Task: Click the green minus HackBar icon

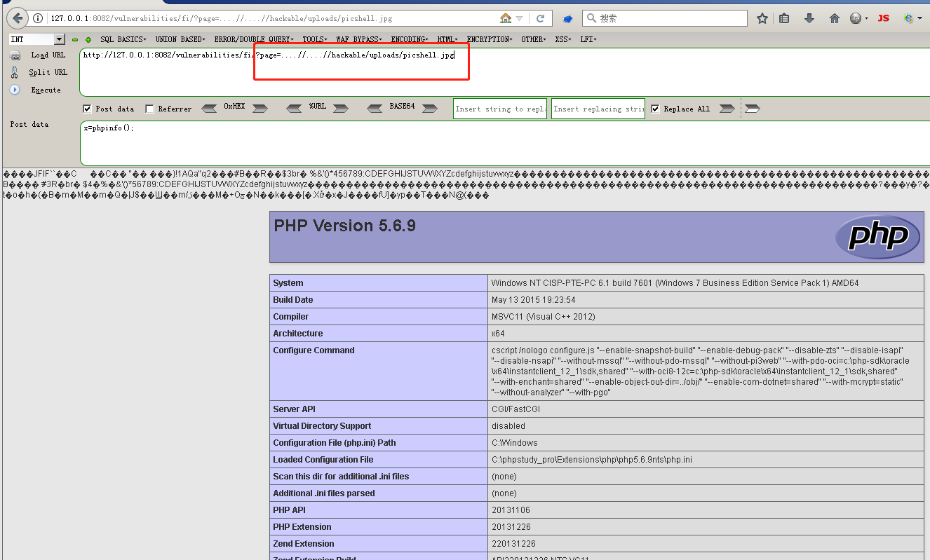Action: 75,40
